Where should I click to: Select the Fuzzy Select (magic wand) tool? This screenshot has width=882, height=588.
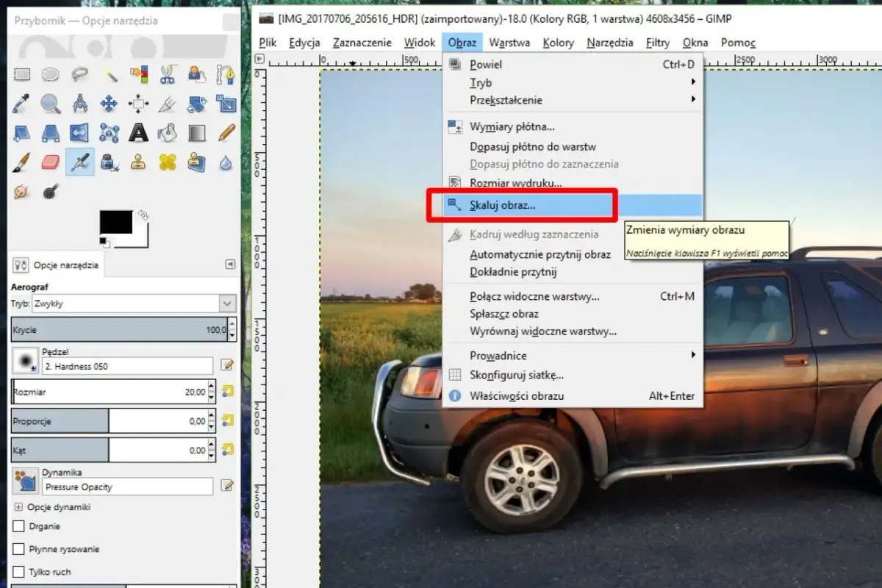pyautogui.click(x=109, y=74)
